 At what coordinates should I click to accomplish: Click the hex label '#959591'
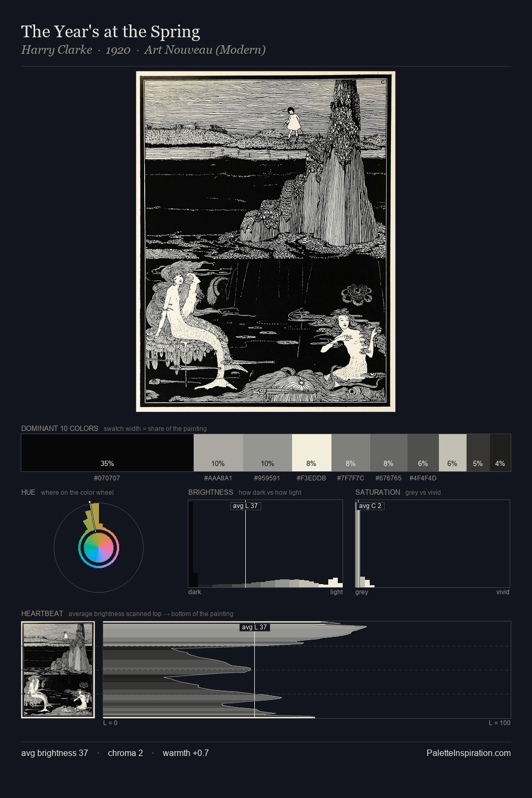[x=267, y=478]
